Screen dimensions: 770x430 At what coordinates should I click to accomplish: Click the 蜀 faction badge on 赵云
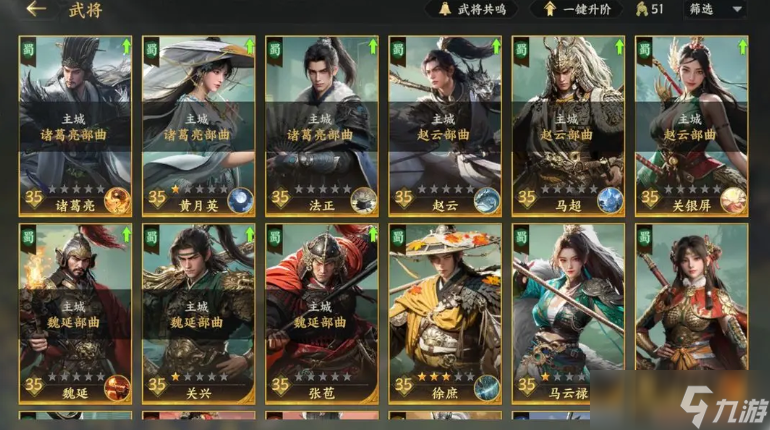(x=398, y=52)
